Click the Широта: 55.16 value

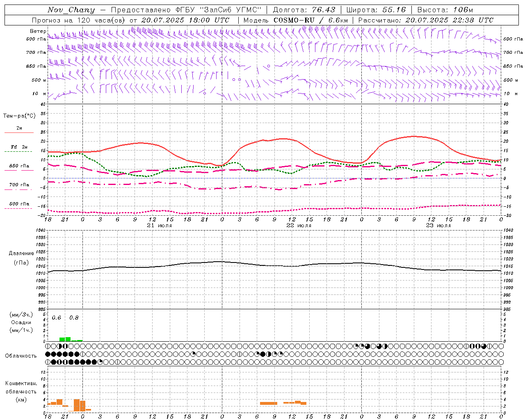tap(376, 10)
